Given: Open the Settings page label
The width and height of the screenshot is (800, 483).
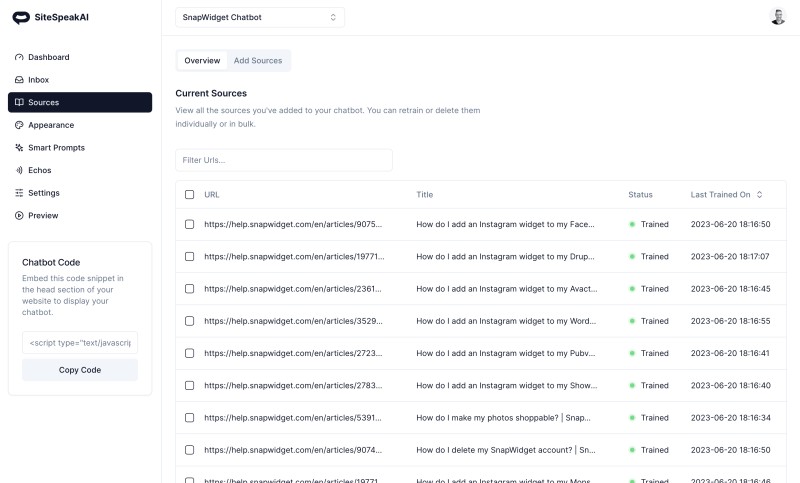Looking at the screenshot, I should pyautogui.click(x=44, y=193).
